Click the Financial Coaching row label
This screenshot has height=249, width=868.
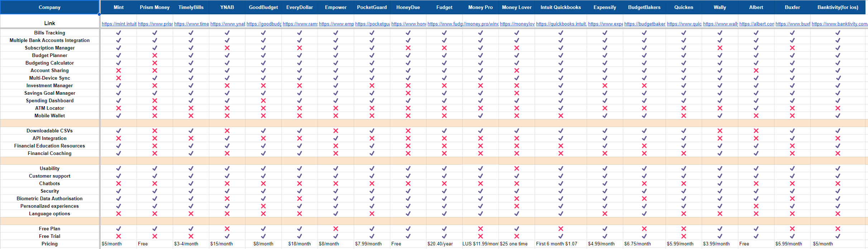pyautogui.click(x=49, y=154)
